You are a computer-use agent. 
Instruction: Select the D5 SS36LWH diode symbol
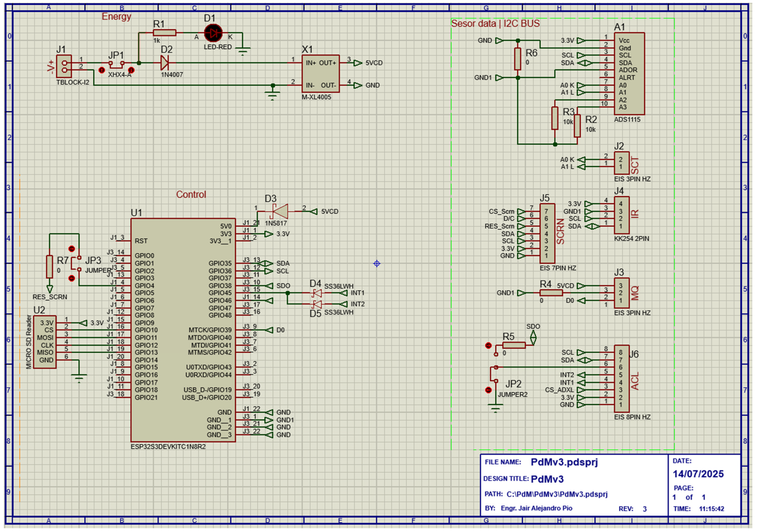(x=317, y=304)
